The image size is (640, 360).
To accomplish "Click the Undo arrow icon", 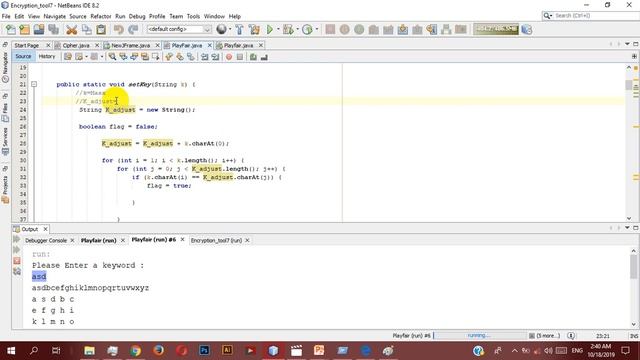I will [x=119, y=29].
